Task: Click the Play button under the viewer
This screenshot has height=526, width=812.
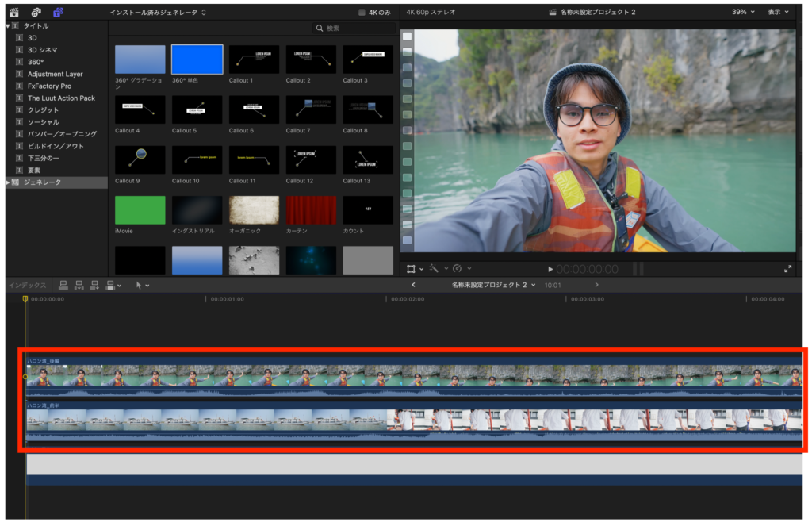Action: pyautogui.click(x=551, y=268)
